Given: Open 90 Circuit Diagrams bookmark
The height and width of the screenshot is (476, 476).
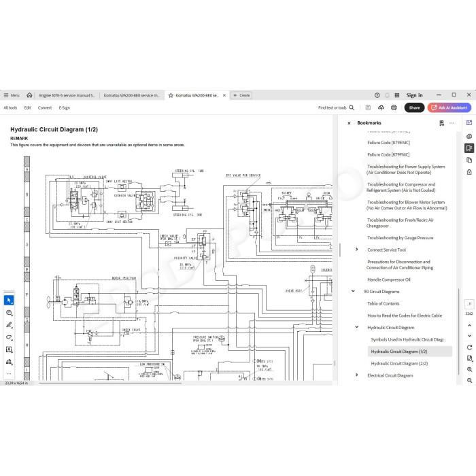Looking at the screenshot, I should pyautogui.click(x=381, y=292).
